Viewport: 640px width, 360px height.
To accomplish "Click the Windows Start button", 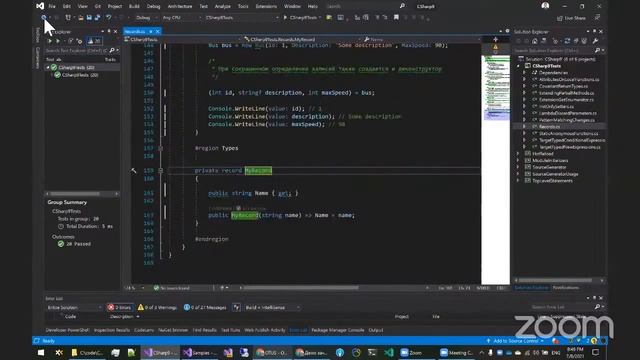I will coord(41,352).
